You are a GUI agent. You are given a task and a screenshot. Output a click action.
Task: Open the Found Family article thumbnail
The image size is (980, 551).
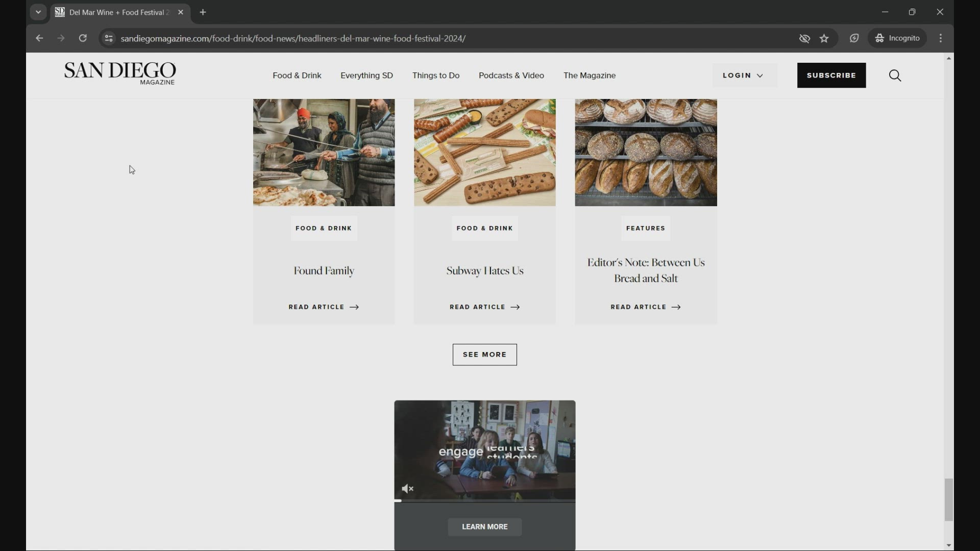coord(324,153)
